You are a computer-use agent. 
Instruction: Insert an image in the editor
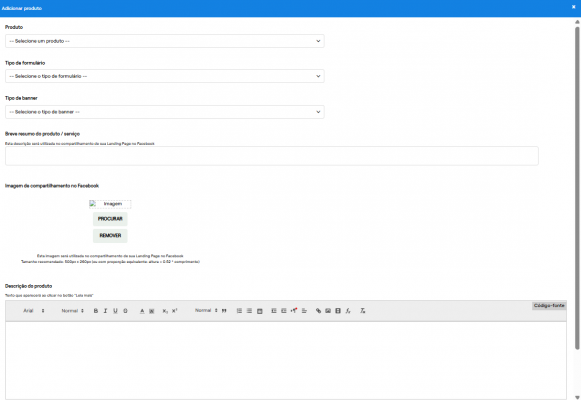(328, 311)
